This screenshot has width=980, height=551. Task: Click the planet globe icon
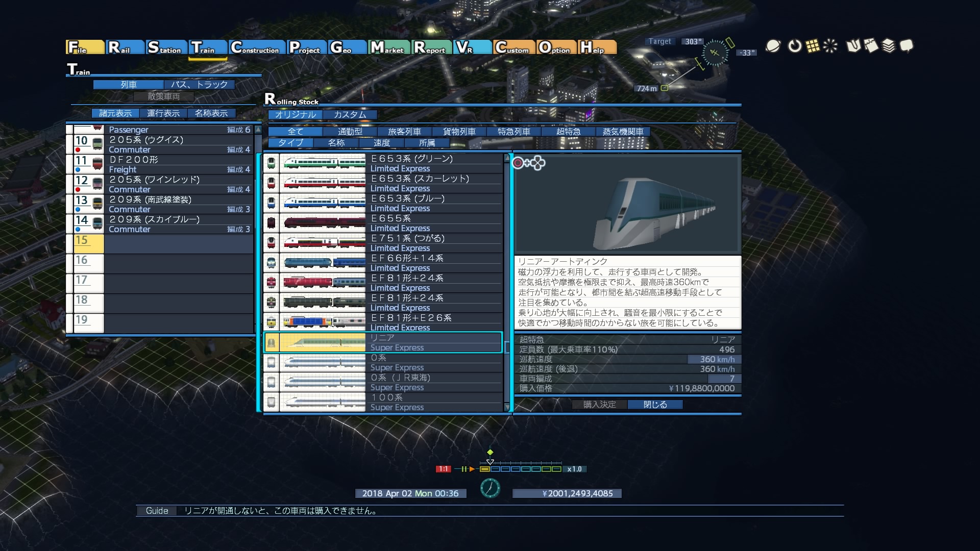[773, 46]
